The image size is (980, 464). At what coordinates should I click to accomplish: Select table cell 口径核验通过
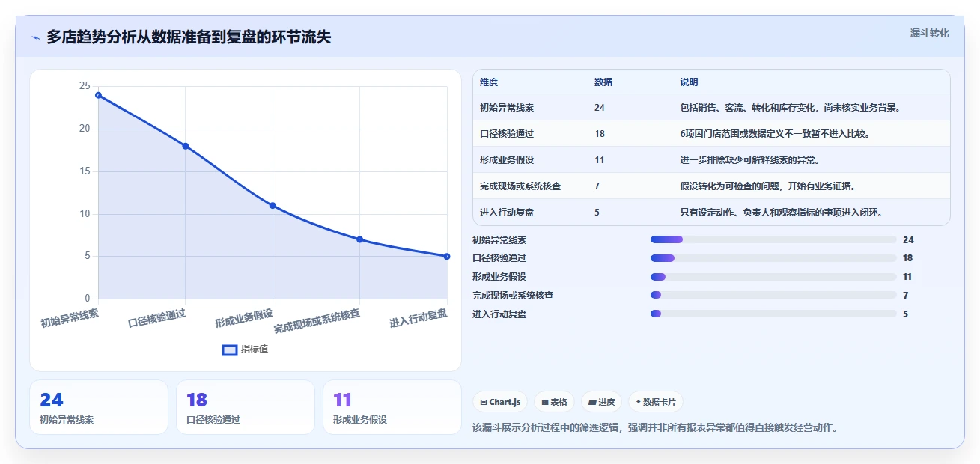[x=507, y=134]
